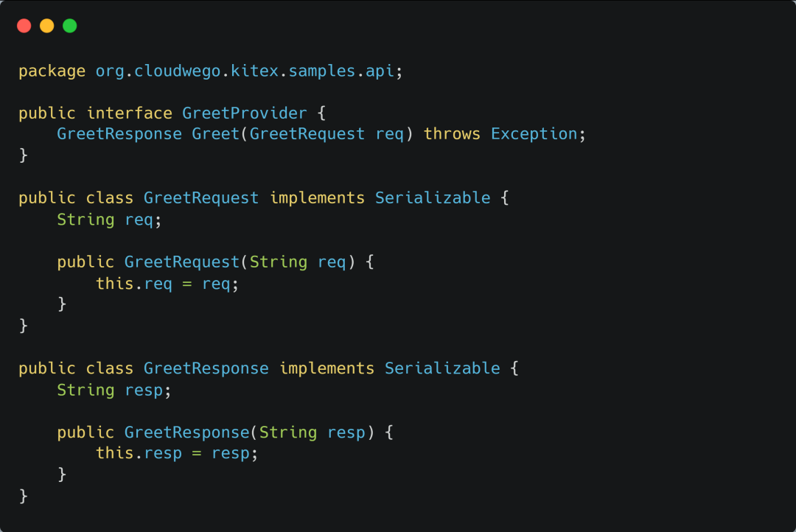This screenshot has width=796, height=532.
Task: Click 'Serializable' on the GreetRequest class line
Action: click(433, 198)
